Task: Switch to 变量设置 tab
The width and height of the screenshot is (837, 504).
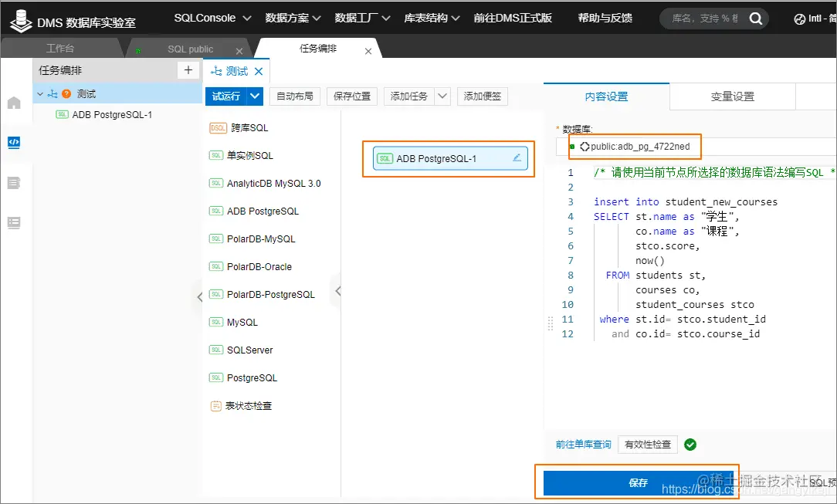Action: click(733, 96)
